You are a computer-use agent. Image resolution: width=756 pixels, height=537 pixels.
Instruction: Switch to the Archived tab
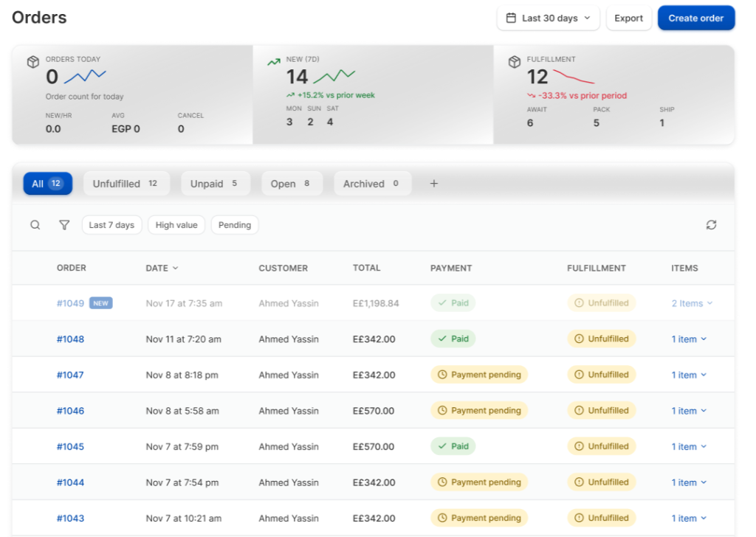372,183
